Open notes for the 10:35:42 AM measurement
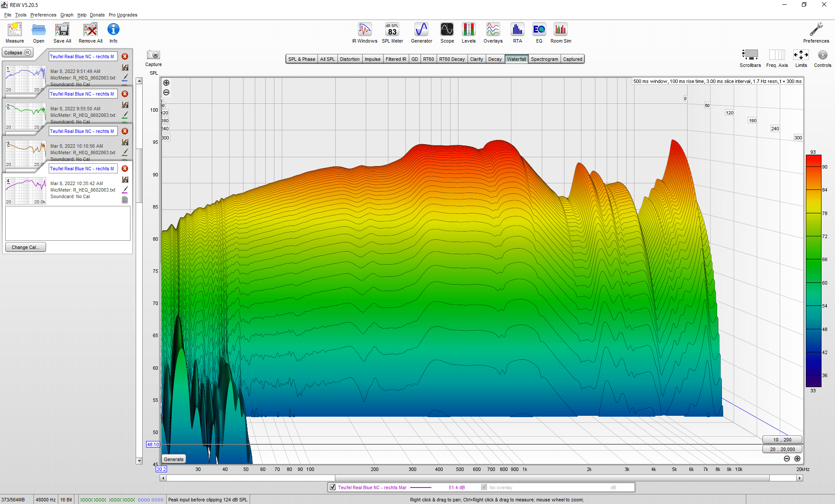This screenshot has width=835, height=504. click(x=125, y=200)
